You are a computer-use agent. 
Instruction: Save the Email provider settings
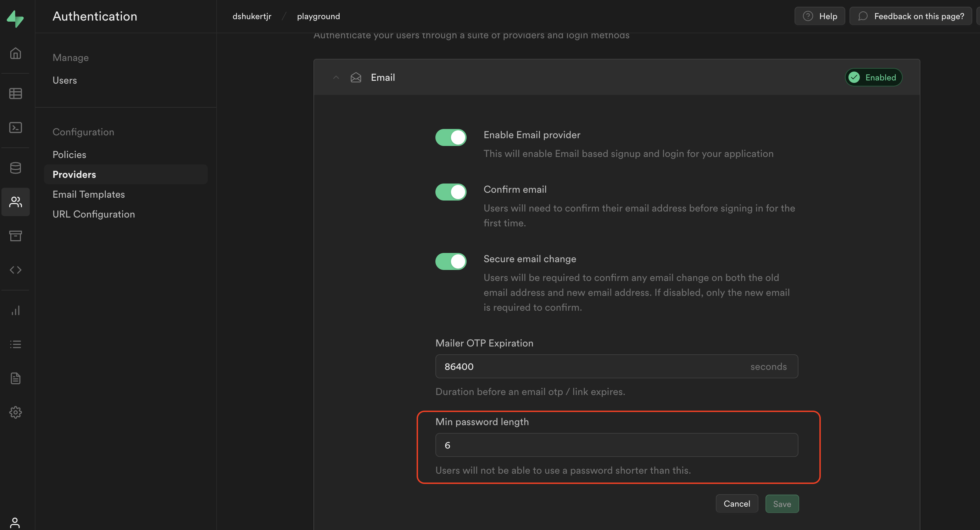782,503
